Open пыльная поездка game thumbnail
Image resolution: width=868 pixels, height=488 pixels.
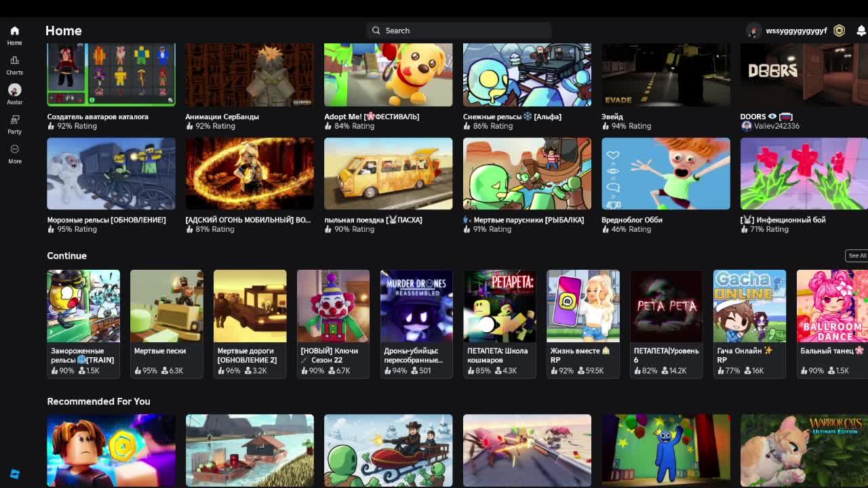(388, 174)
